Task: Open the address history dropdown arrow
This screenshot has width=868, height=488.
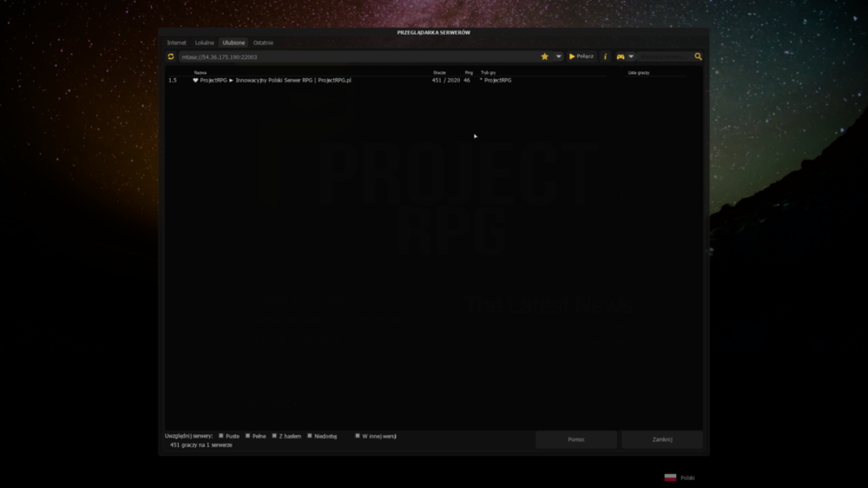Action: (x=558, y=56)
